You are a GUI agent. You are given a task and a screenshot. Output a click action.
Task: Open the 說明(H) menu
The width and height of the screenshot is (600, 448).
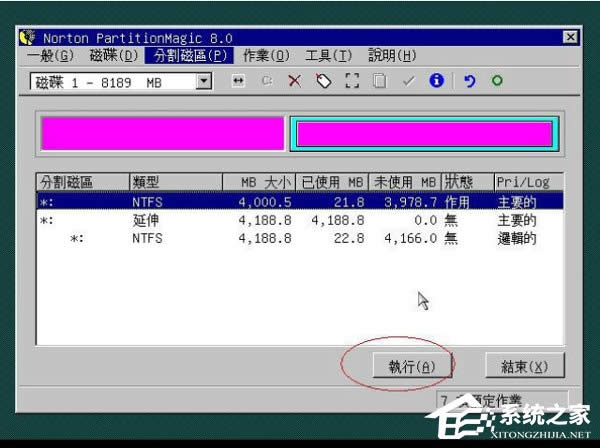392,56
